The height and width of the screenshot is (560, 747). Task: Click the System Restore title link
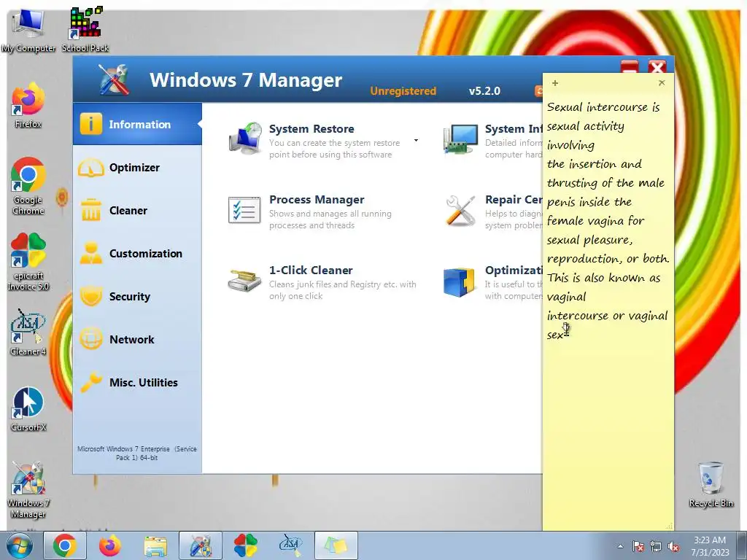(311, 128)
